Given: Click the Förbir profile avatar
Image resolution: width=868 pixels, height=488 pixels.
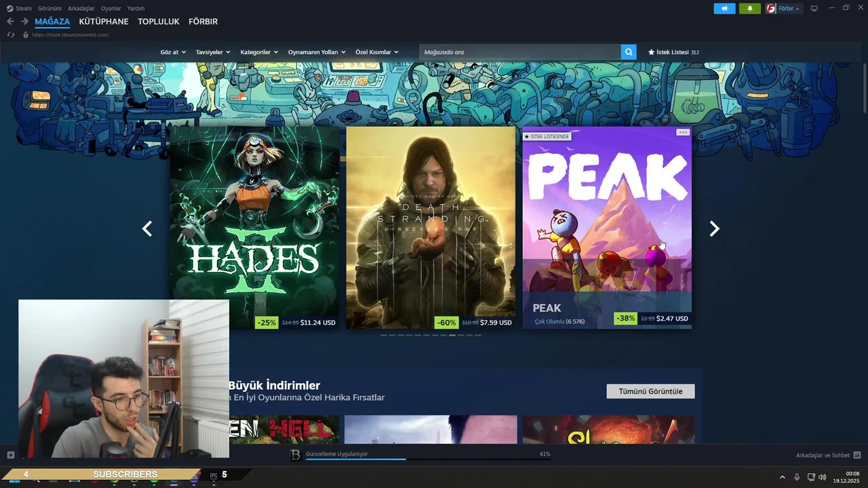Looking at the screenshot, I should coord(771,8).
